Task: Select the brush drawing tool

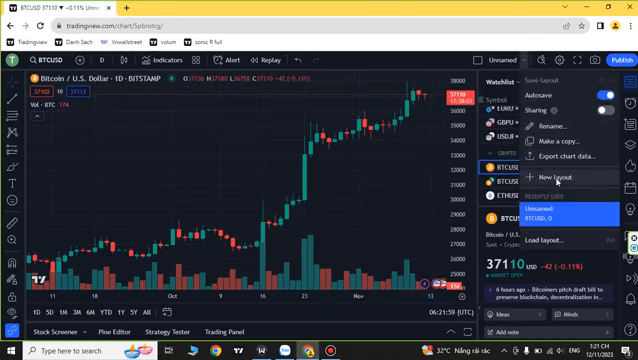Action: click(x=12, y=167)
